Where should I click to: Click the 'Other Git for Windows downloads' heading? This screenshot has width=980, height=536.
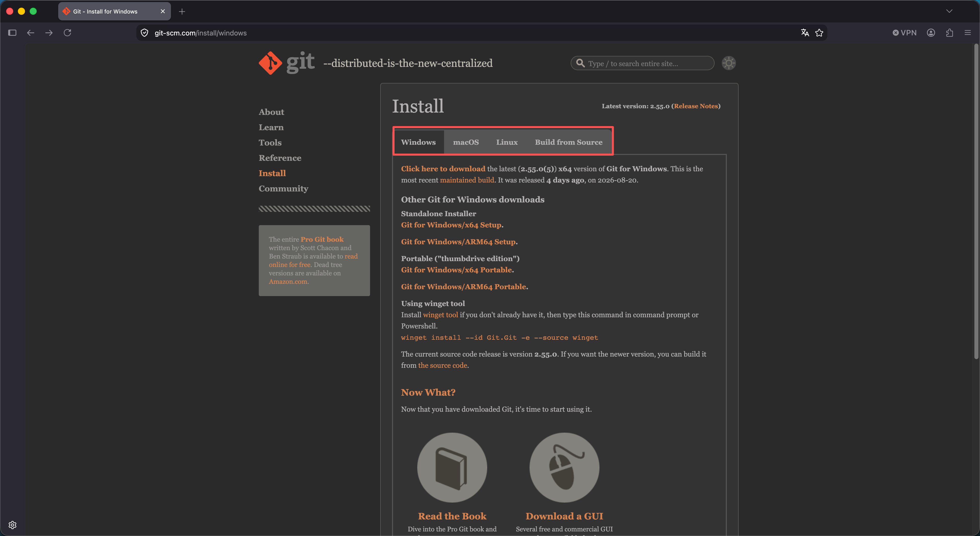click(x=472, y=200)
